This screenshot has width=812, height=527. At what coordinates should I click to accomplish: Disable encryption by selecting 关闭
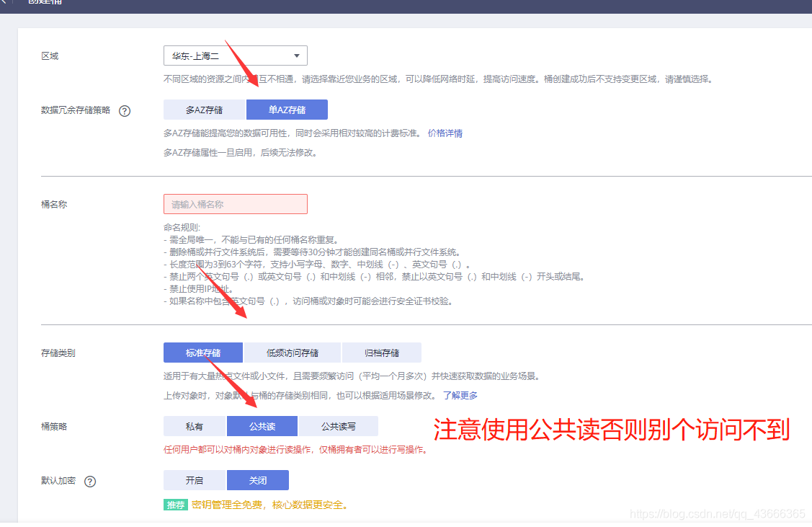pos(257,480)
